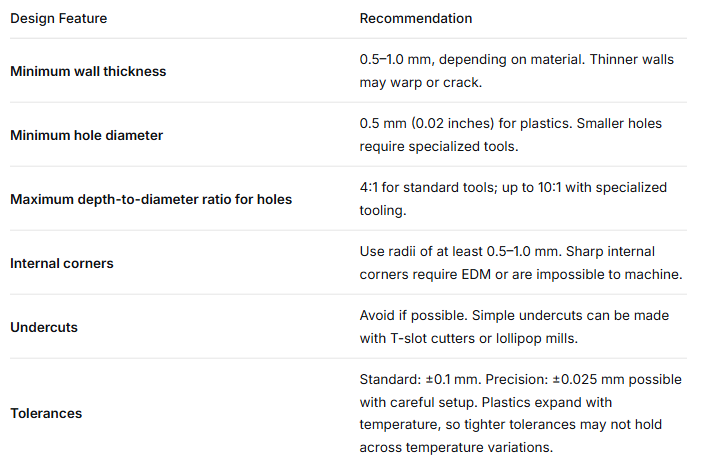The height and width of the screenshot is (466, 722).
Task: Select the Minimum hole diameter row label
Action: tap(86, 135)
